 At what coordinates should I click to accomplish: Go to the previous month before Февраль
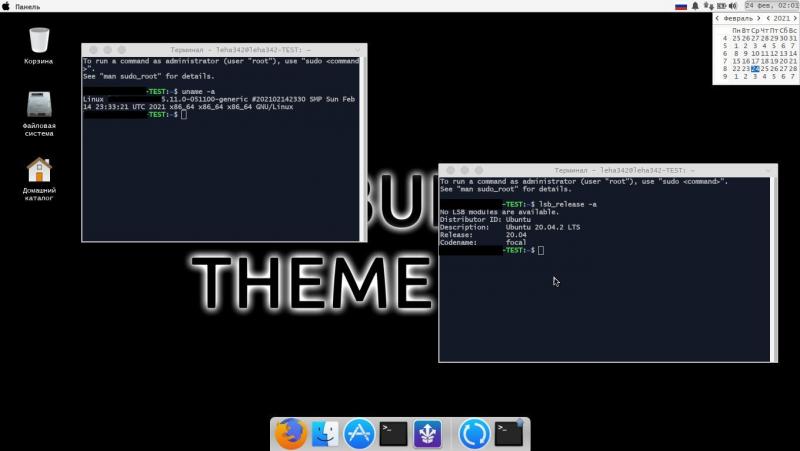coord(717,18)
